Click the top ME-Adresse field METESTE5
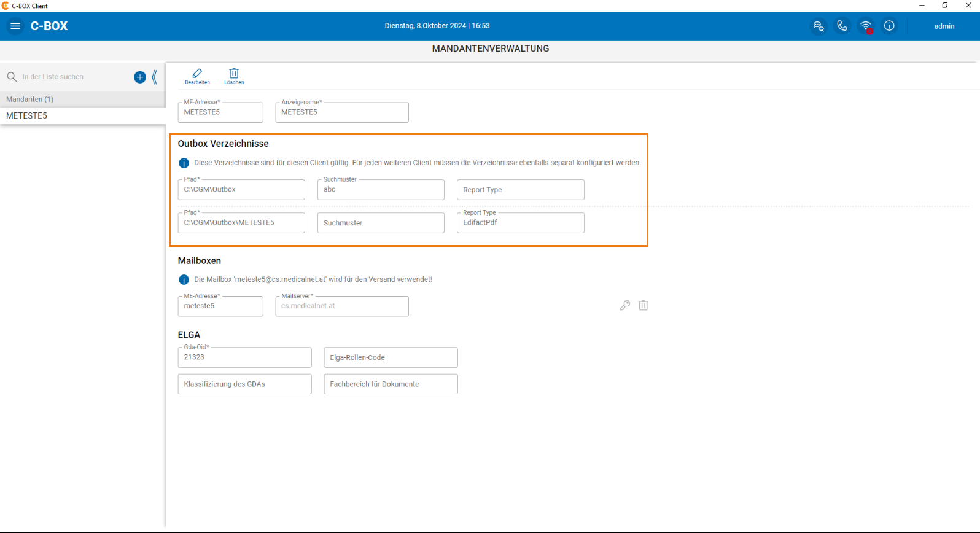Screen dimensions: 980x533 [x=220, y=112]
